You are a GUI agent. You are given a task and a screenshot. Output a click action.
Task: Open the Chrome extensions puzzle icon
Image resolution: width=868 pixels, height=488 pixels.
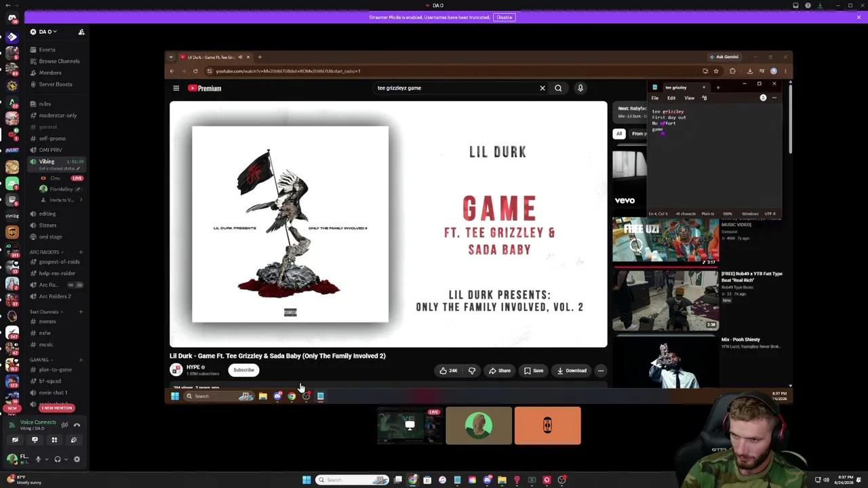click(732, 71)
